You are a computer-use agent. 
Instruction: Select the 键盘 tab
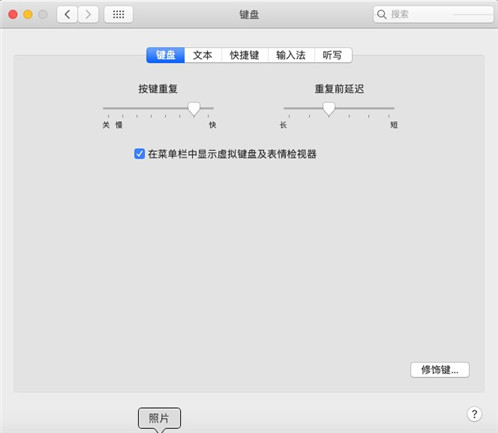tap(166, 55)
